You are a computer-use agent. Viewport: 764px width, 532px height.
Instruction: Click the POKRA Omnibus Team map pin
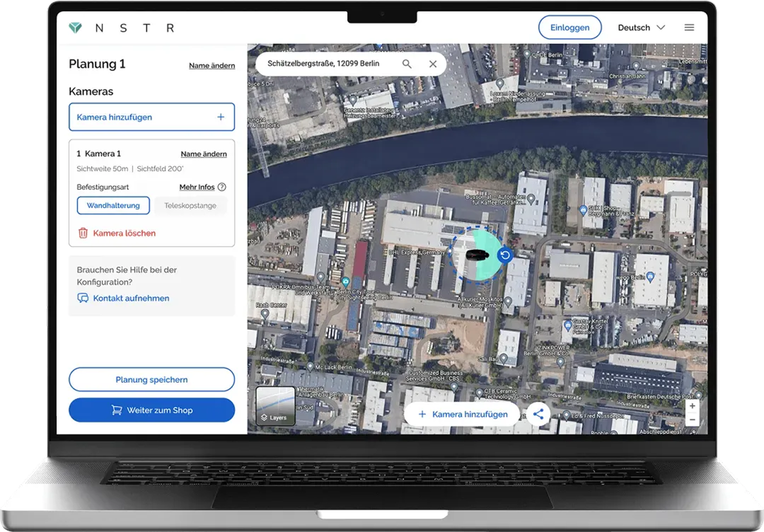point(320,277)
